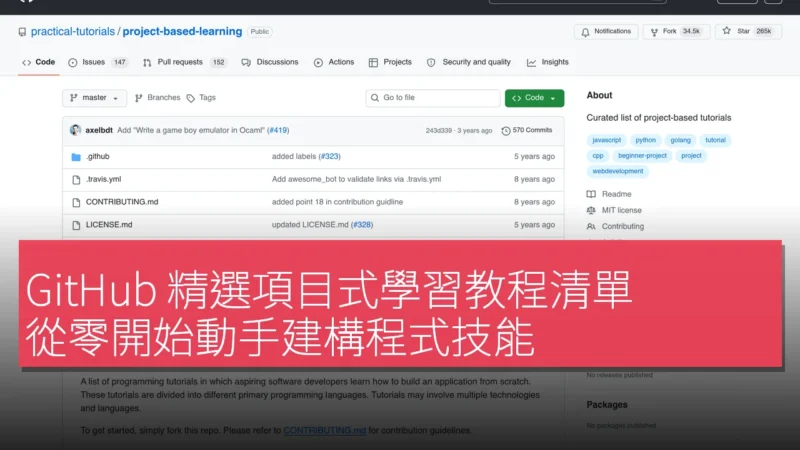Open pull request #419 link
The height and width of the screenshot is (450, 800).
tap(278, 130)
